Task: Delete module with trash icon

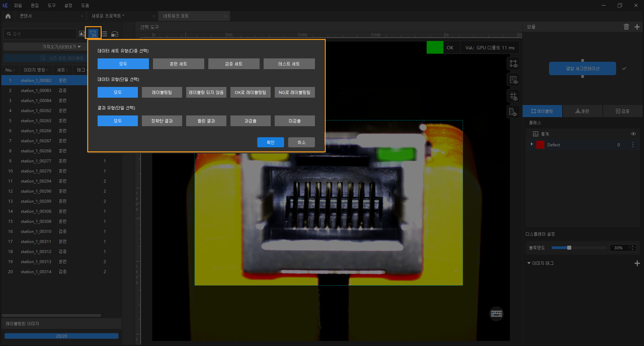Action: coord(626,27)
